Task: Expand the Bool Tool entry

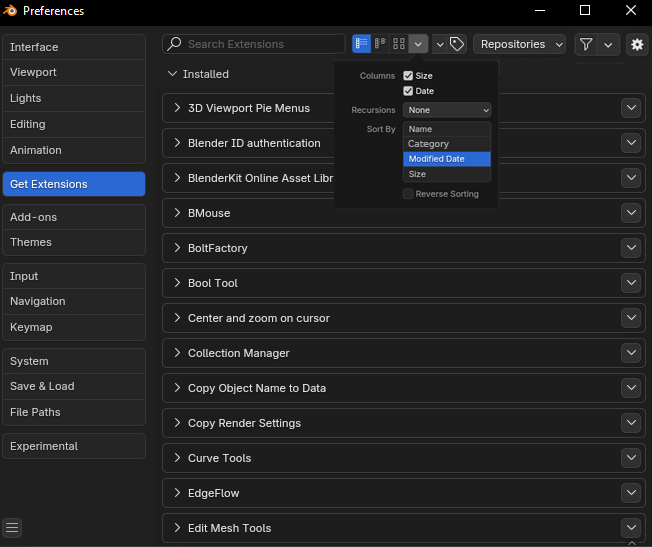Action: tap(177, 283)
